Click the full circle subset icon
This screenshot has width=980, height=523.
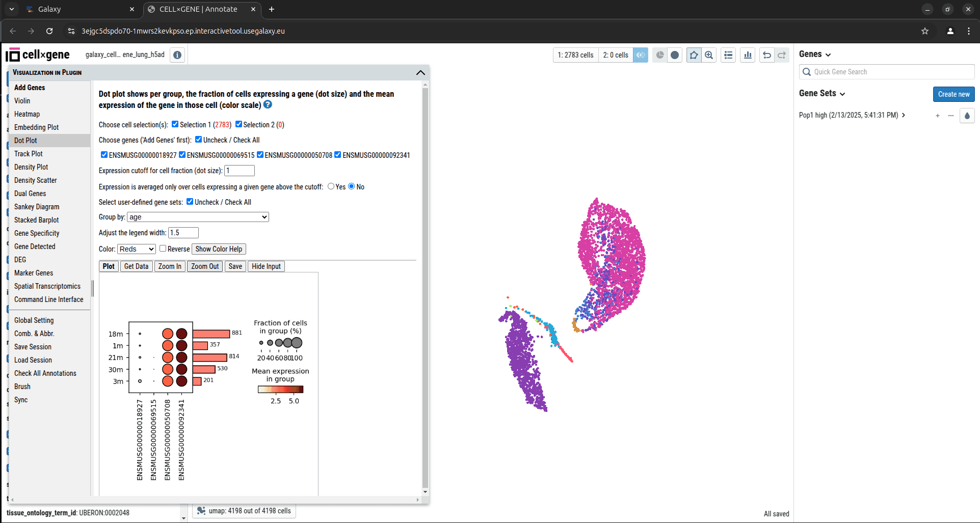[675, 55]
